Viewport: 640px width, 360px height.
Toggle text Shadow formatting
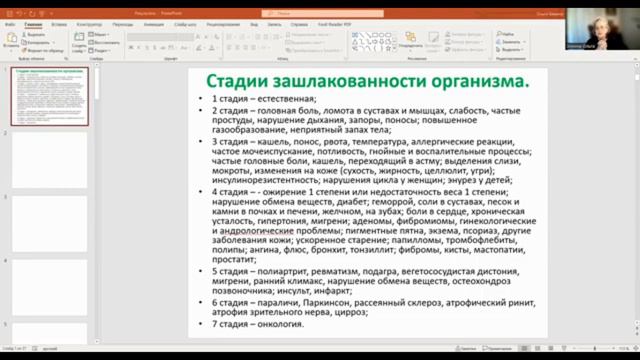coord(155,48)
